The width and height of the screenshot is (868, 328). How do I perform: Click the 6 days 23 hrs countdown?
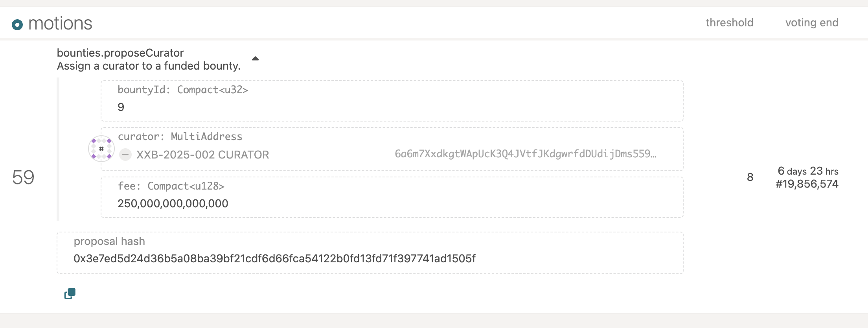[808, 171]
